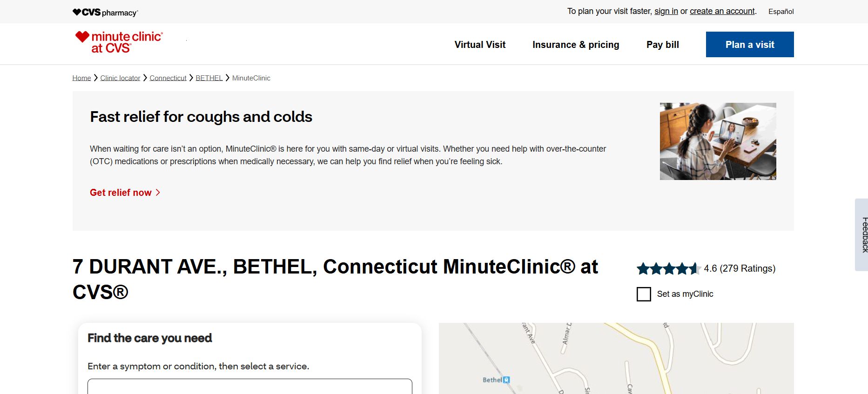The width and height of the screenshot is (868, 394).
Task: Click the virtual visit promo photo
Action: (x=718, y=141)
